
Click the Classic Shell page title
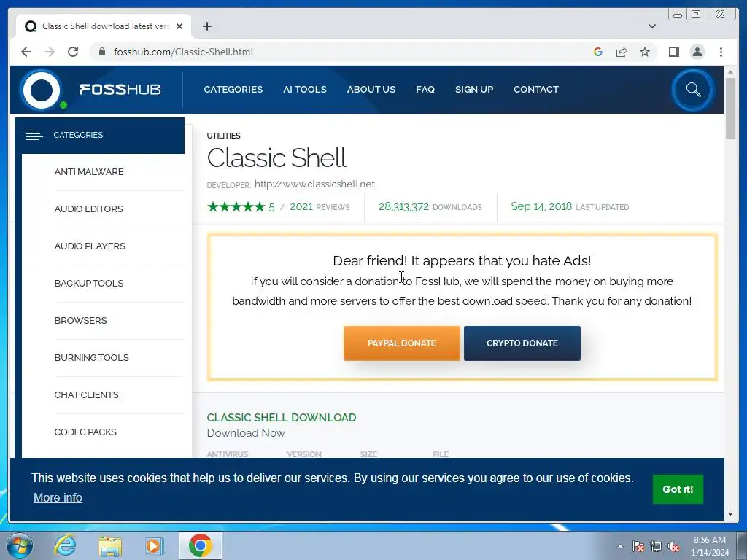pyautogui.click(x=276, y=158)
